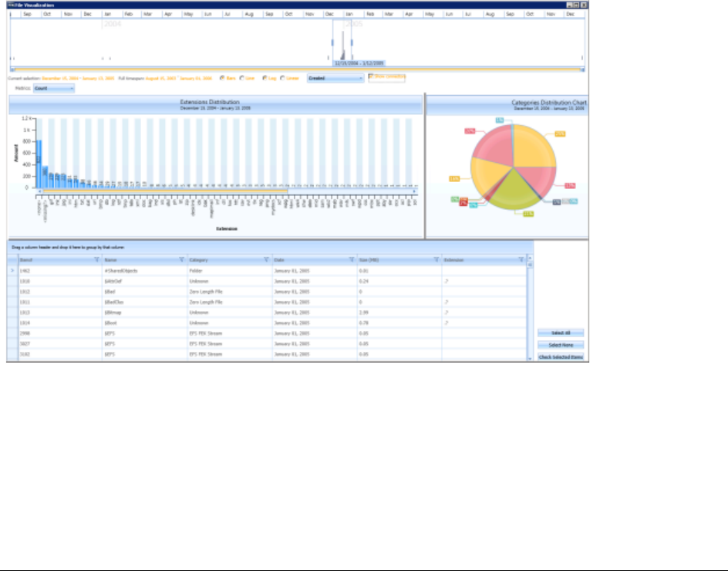Viewport: 728px width, 571px height.
Task: Open the filter icon on the Size (MB) column
Action: [x=436, y=260]
